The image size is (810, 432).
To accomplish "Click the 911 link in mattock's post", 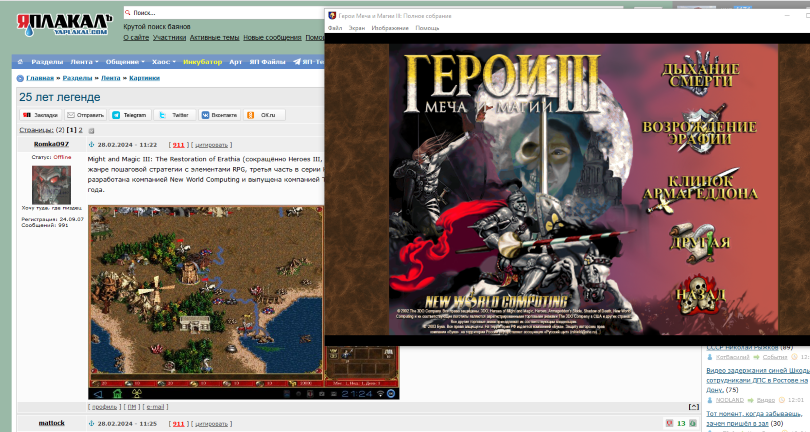I will pos(179,424).
